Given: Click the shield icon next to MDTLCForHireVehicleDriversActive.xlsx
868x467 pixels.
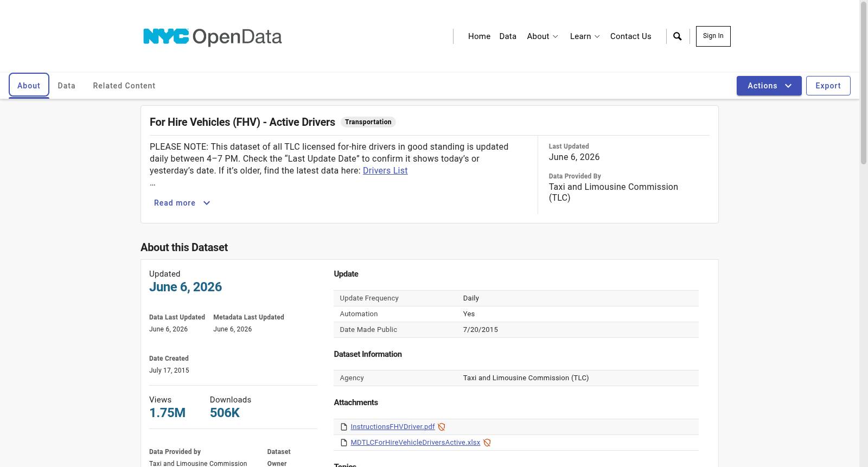Looking at the screenshot, I should coord(487,443).
